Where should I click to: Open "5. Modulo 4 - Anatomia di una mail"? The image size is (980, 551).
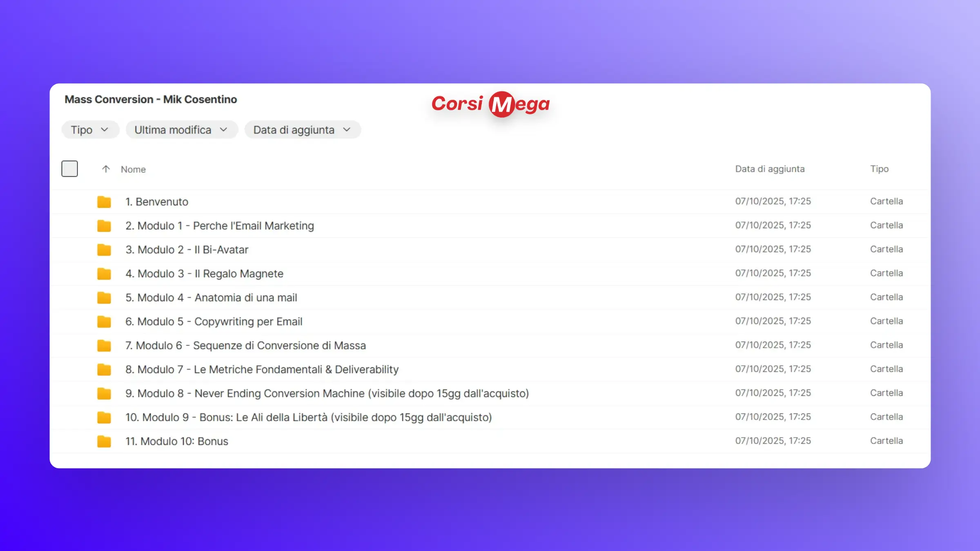click(x=211, y=298)
